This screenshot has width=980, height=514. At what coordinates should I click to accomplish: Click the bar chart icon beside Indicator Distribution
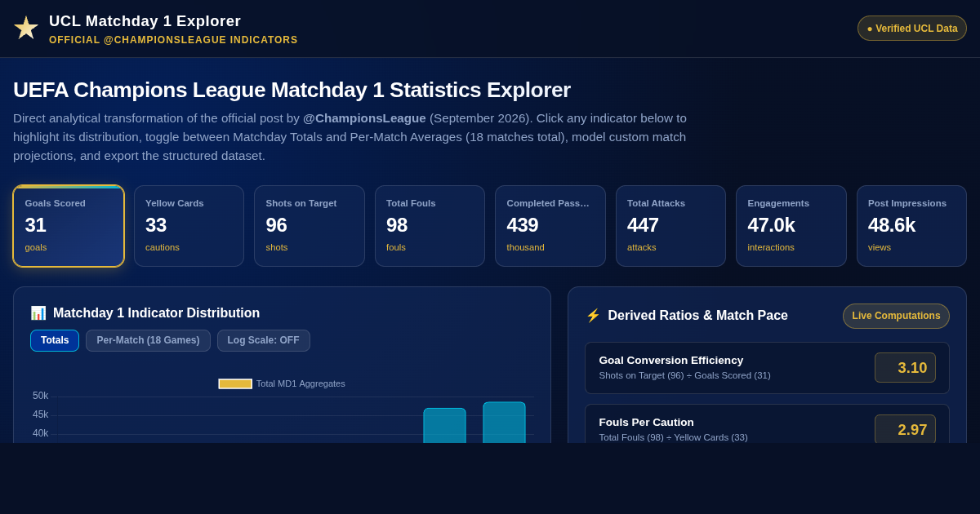coord(38,313)
